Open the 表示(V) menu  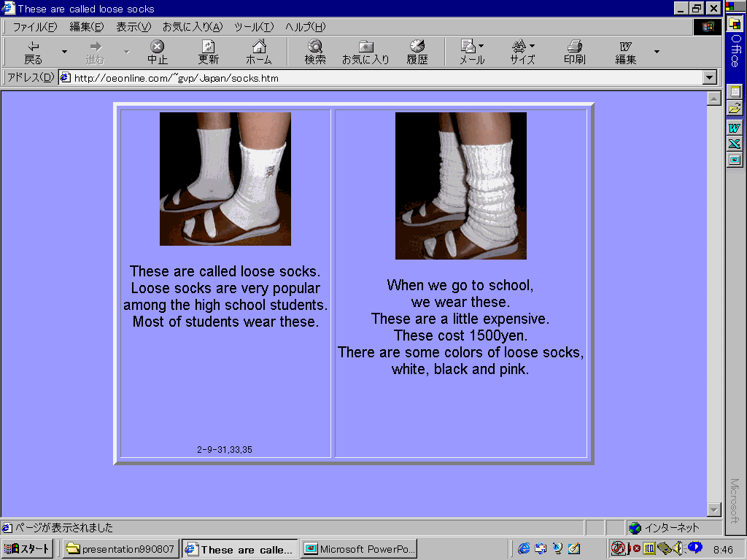tap(133, 27)
